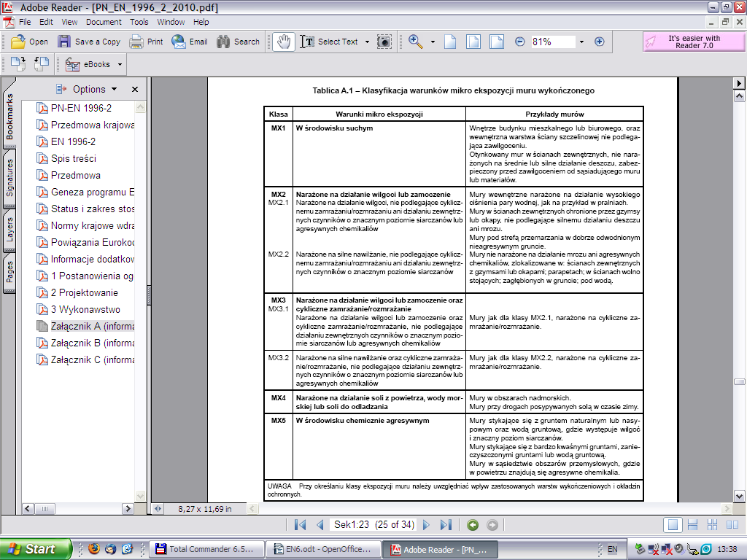Rotate the page counterclockwise
This screenshot has height=560, width=747.
42,64
